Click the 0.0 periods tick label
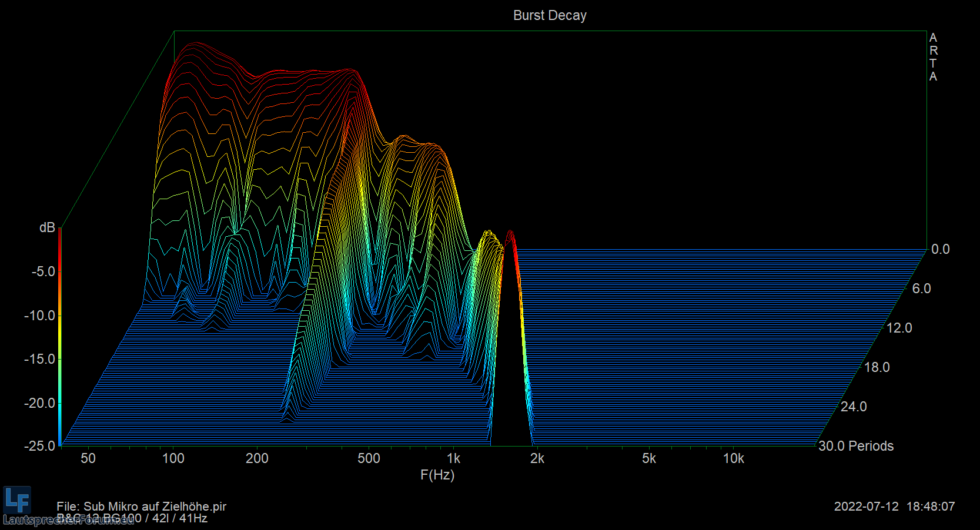The image size is (980, 530). tap(940, 249)
